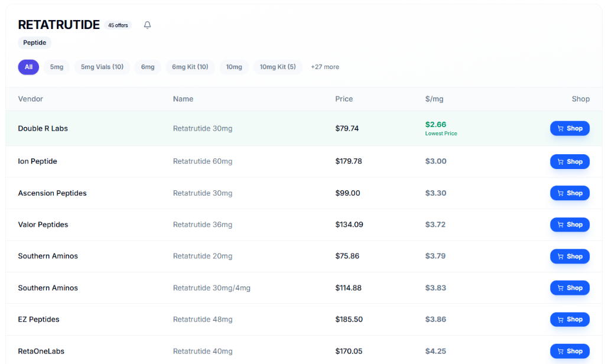
Task: Open Ion Peptide shop link
Action: (570, 161)
